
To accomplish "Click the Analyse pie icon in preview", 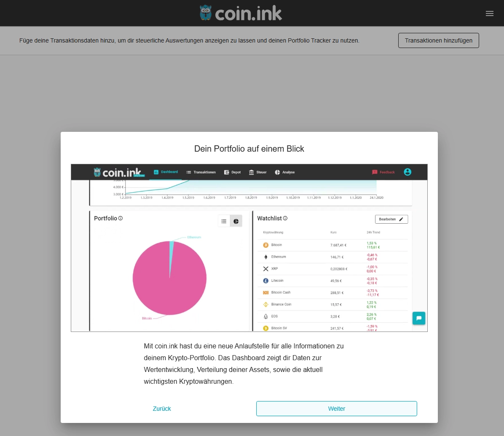I will [277, 172].
